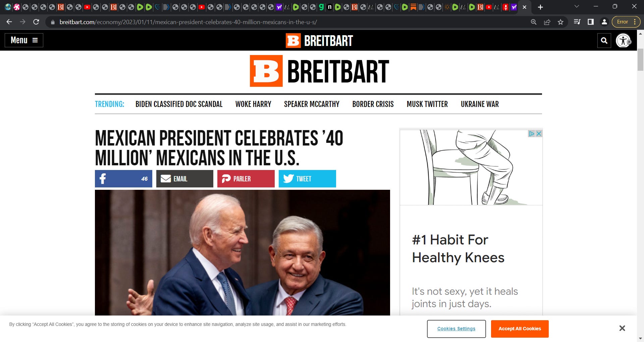Bookmark this page with the star icon

560,22
